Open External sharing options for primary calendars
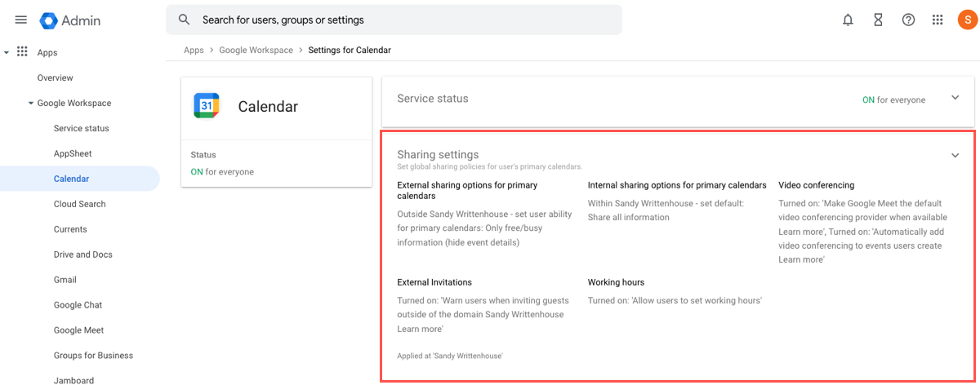 [x=467, y=190]
